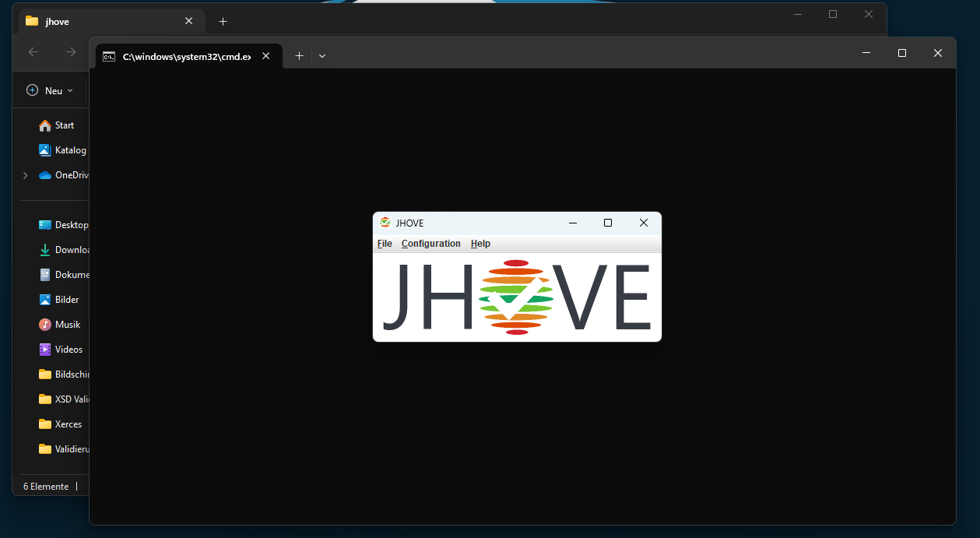Open Katalog in the navigation pane
This screenshot has height=538, width=980.
70,150
